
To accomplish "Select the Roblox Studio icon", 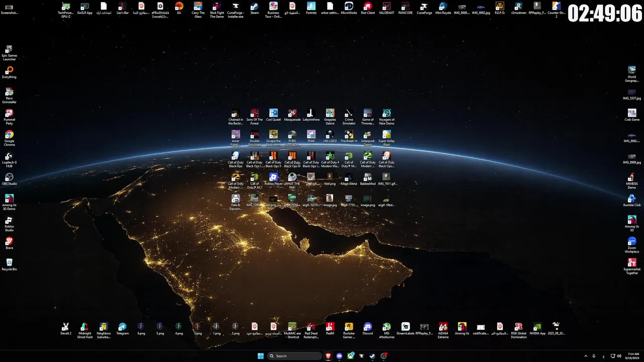I will (x=9, y=224).
